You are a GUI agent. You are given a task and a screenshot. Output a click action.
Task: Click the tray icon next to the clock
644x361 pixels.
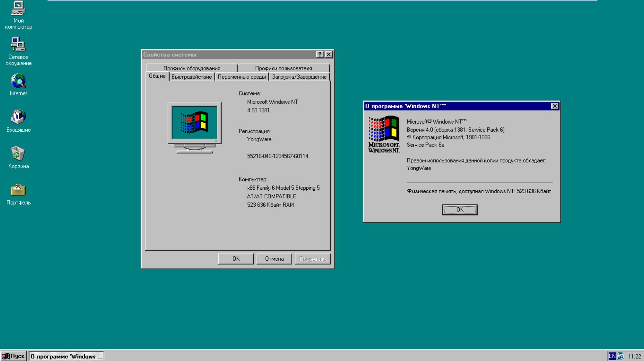[x=620, y=356]
